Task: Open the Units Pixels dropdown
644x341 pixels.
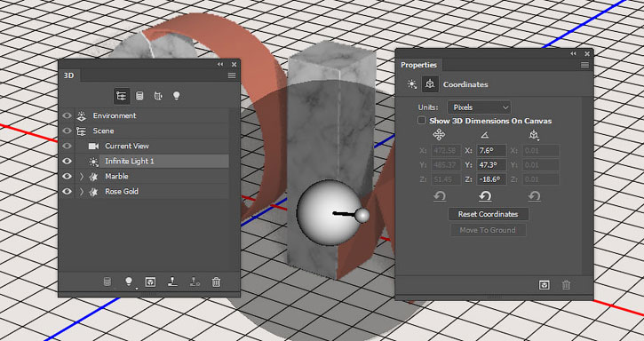Action: pos(480,107)
